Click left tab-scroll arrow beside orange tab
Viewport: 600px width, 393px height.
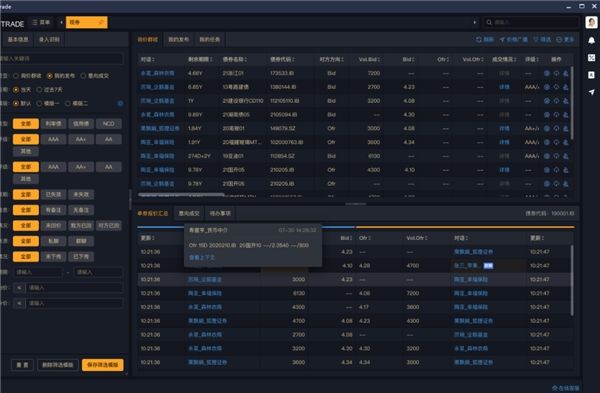click(x=61, y=22)
